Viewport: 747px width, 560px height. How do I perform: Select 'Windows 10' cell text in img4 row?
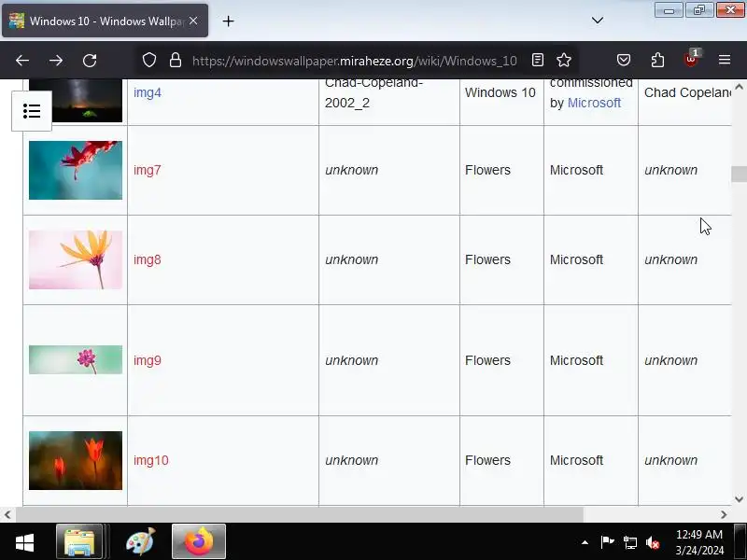click(x=500, y=92)
